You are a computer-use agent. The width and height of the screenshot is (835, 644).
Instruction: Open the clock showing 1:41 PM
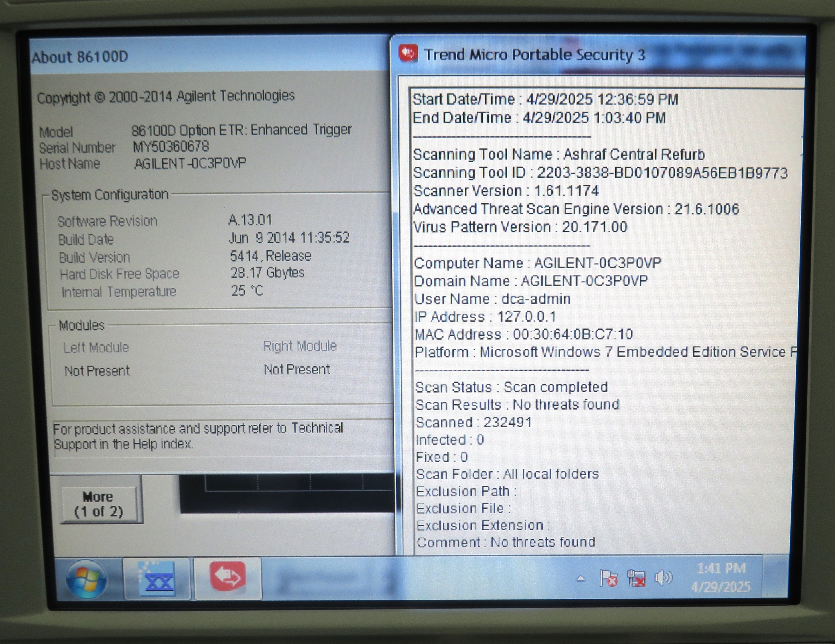coord(721,577)
